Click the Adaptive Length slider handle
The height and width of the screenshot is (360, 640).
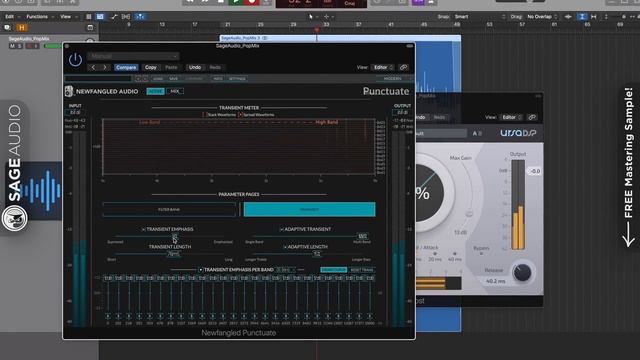click(317, 254)
